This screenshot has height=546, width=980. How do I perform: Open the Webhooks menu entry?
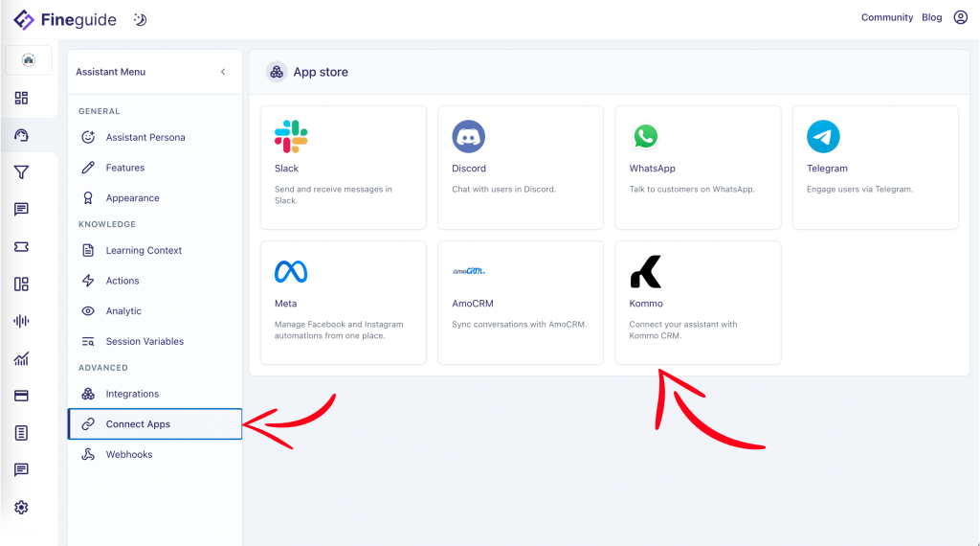[128, 454]
